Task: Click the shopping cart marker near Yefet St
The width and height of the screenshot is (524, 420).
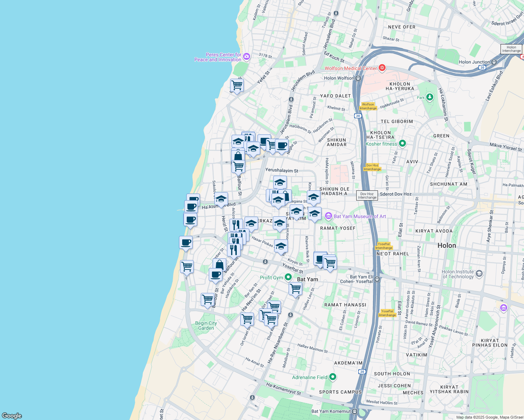Action: coord(237,85)
